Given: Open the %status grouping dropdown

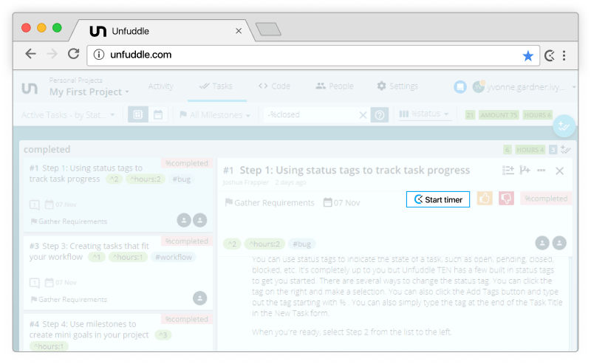Looking at the screenshot, I should [x=424, y=114].
